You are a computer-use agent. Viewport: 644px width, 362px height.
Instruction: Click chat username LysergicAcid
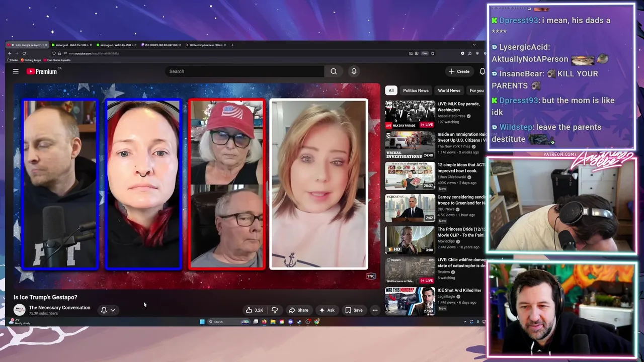pyautogui.click(x=524, y=47)
